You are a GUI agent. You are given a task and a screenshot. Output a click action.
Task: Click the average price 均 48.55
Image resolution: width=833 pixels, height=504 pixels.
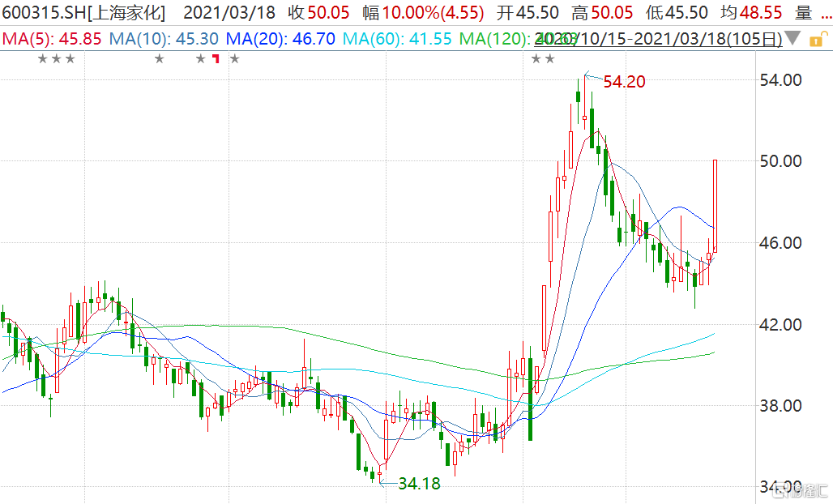[751, 13]
